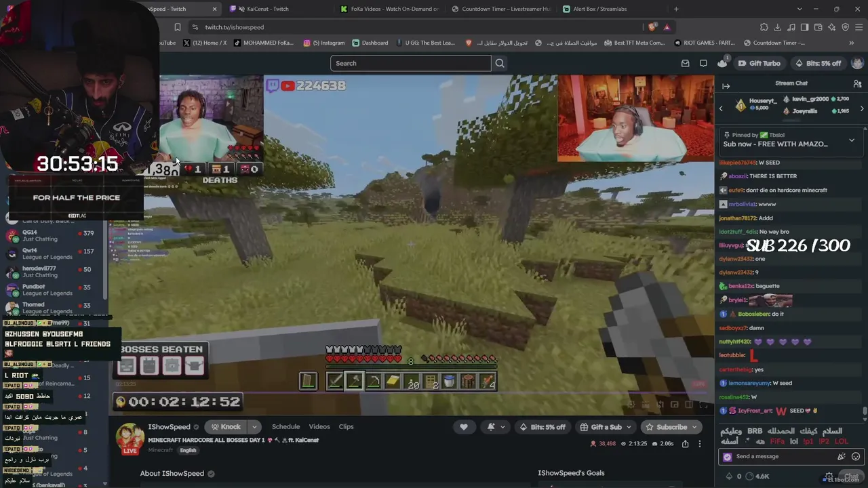The image size is (868, 488).
Task: Open the Dashboard bookmark
Action: pos(370,43)
